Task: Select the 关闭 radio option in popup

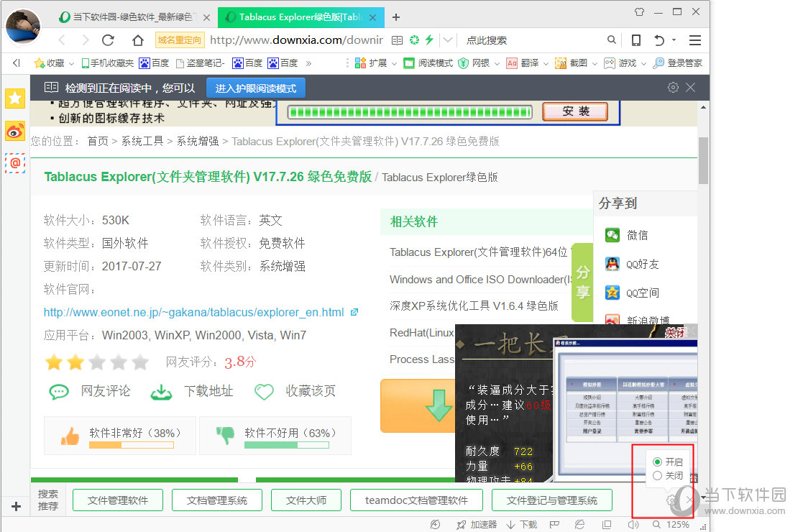Action: coord(658,475)
